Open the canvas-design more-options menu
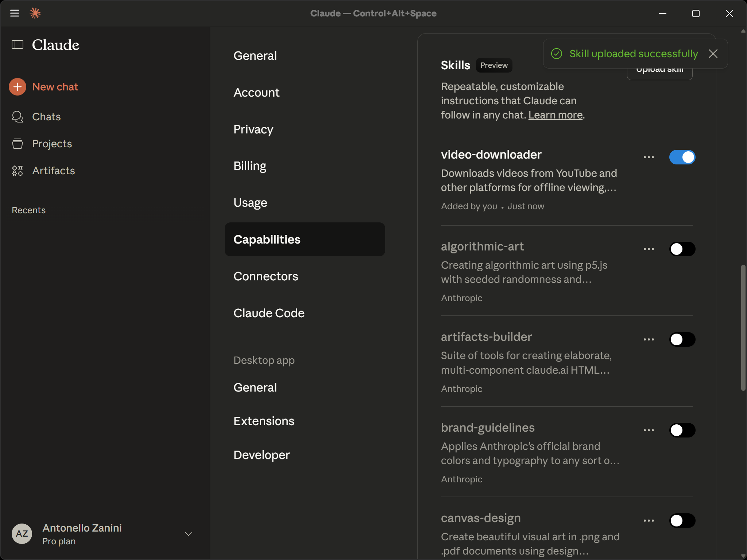The height and width of the screenshot is (560, 747). 649,521
